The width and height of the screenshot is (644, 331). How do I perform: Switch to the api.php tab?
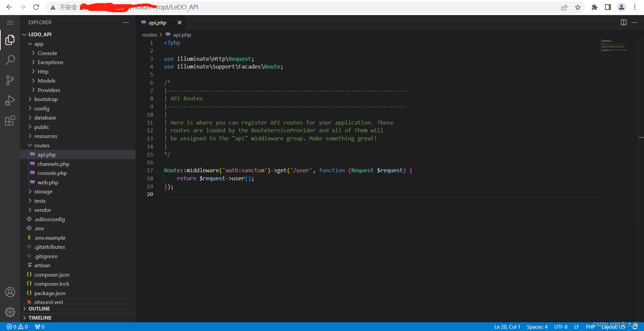coord(157,22)
